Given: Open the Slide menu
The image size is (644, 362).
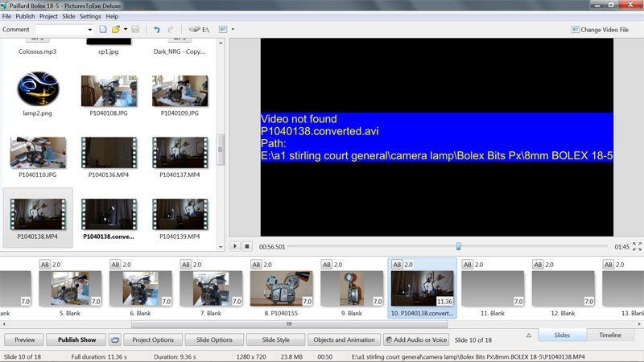Looking at the screenshot, I should coord(68,16).
